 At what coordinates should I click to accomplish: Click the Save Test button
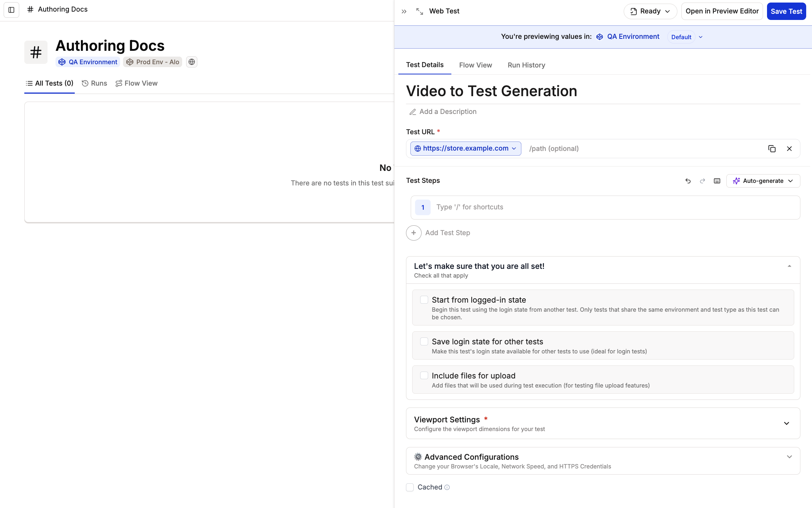[786, 12]
